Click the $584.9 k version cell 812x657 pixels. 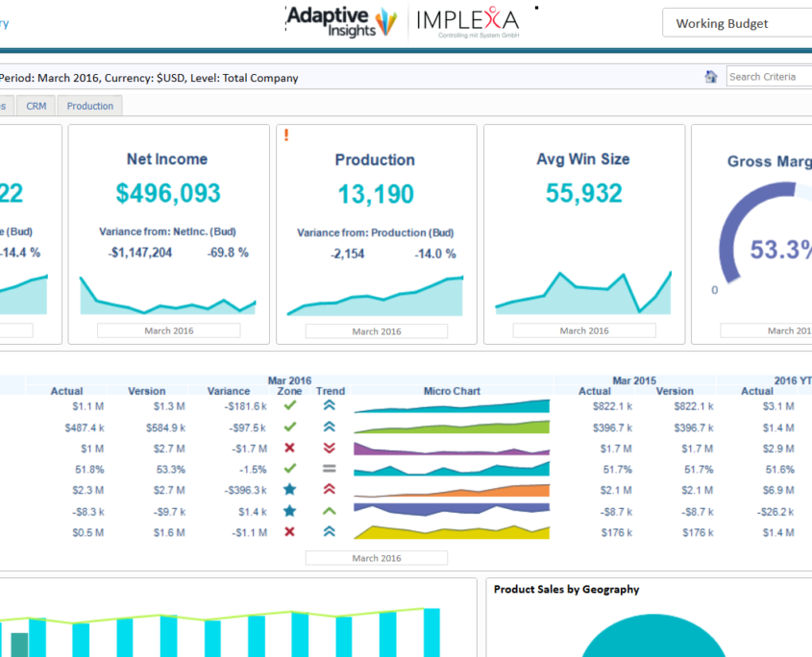click(x=165, y=427)
